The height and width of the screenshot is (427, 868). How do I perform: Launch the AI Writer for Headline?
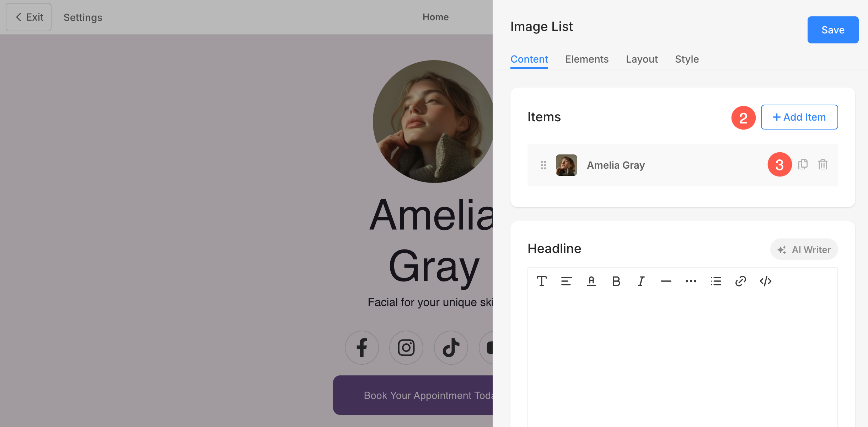click(x=804, y=249)
